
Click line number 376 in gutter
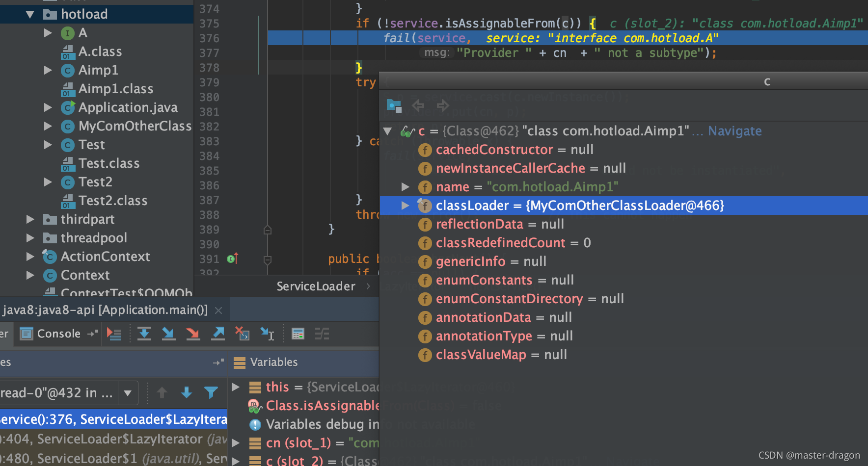tap(210, 38)
